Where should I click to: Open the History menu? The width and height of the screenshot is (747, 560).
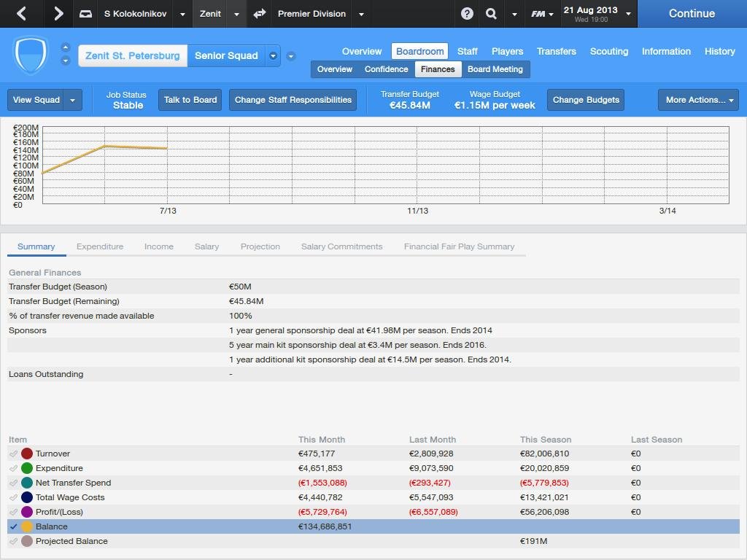[x=720, y=52]
